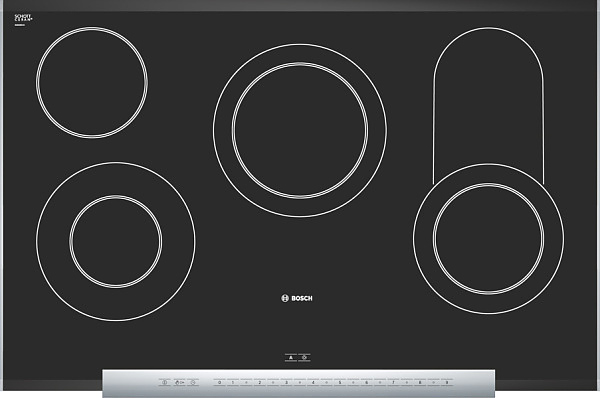Tap the half-step dot between 8 and 9
This screenshot has width=600, height=398.
(x=433, y=382)
